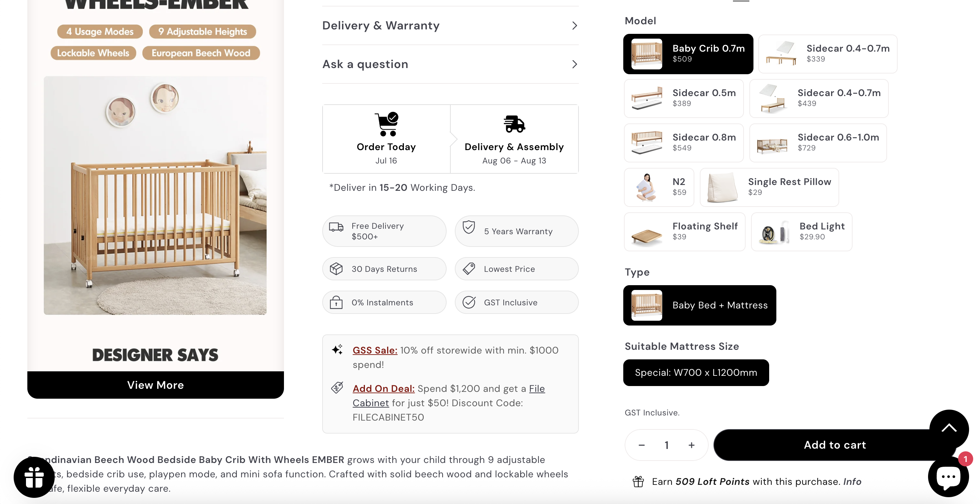This screenshot has width=980, height=504.
Task: Select the Sidecar 0.5m model option
Action: (684, 98)
